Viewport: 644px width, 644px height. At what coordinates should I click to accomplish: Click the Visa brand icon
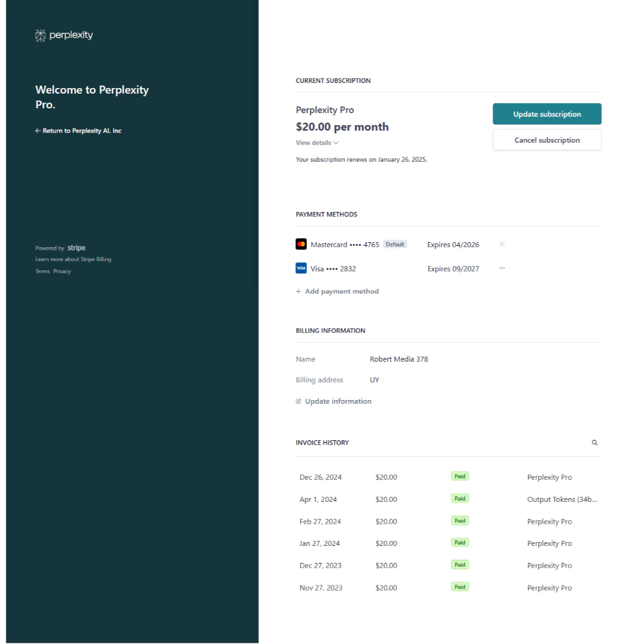301,269
